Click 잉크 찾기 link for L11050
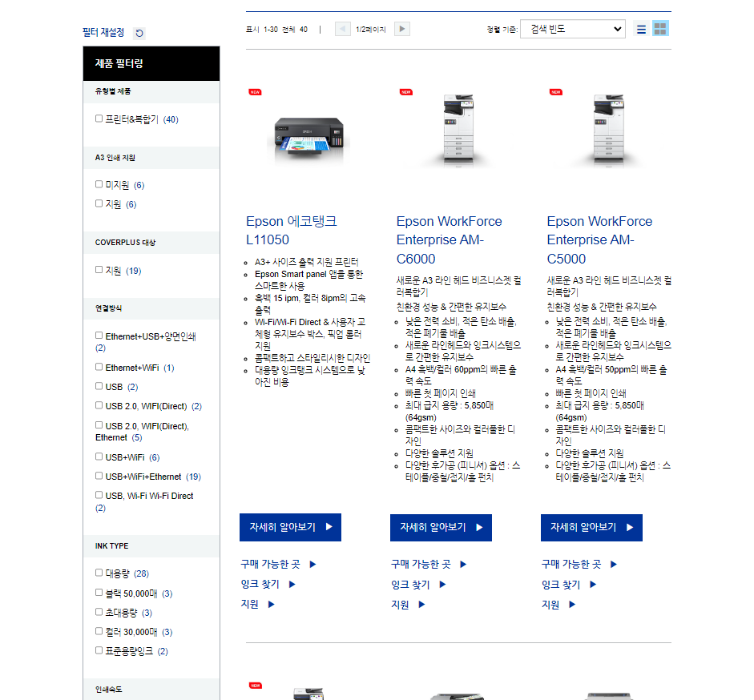Viewport: 754px width, 700px height. click(268, 584)
